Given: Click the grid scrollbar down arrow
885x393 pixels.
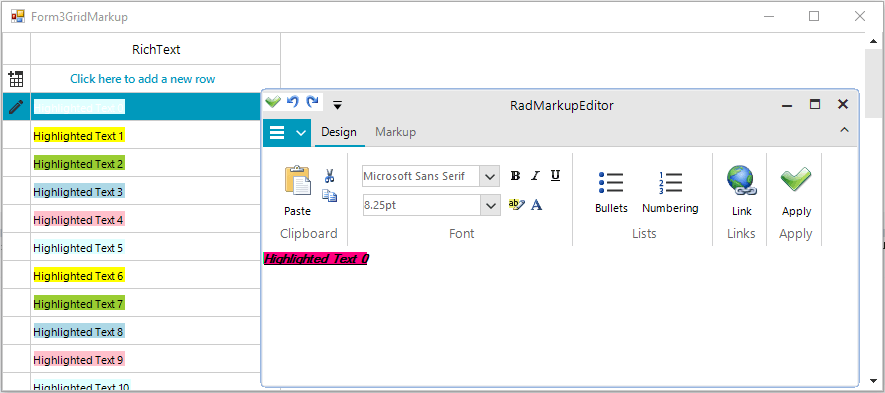Looking at the screenshot, I should point(874,381).
